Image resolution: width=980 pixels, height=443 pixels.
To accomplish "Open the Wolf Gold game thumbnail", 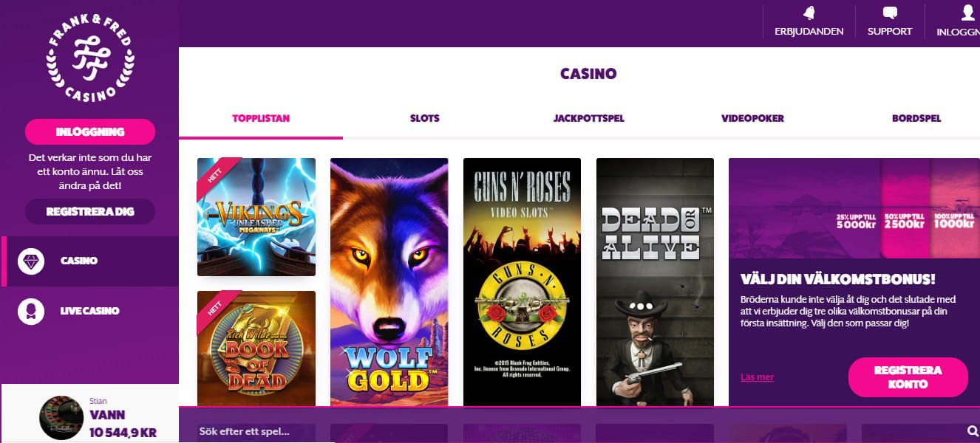I will pos(389,281).
